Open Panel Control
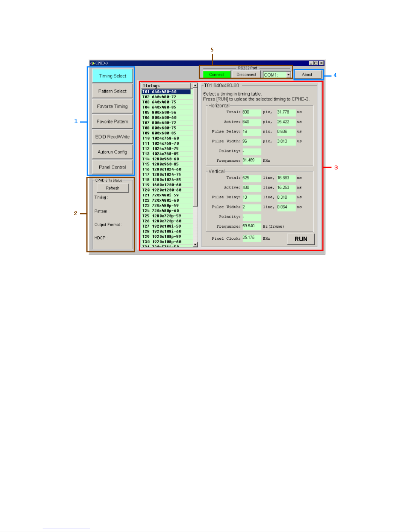This screenshot has height=532, width=411. pos(112,167)
